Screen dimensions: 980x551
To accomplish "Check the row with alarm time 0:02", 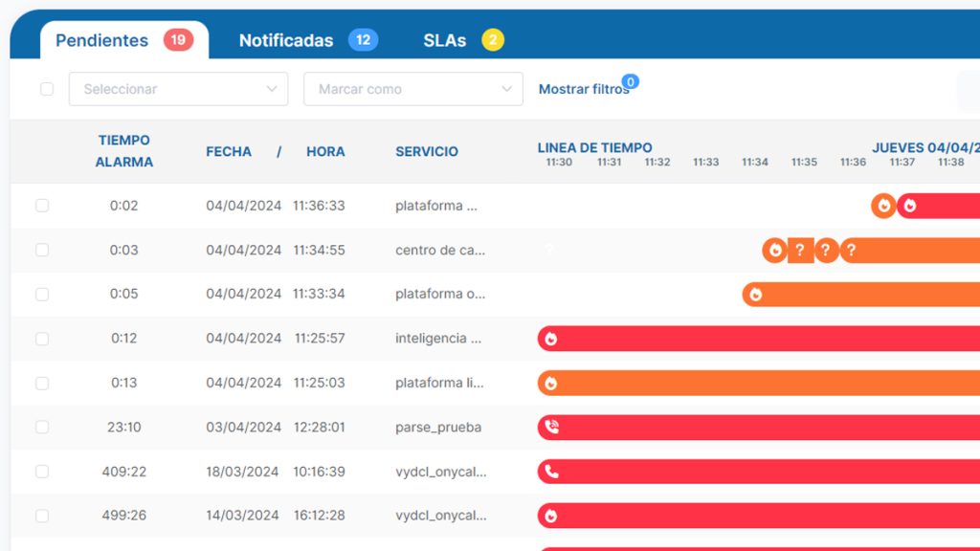I will point(42,206).
